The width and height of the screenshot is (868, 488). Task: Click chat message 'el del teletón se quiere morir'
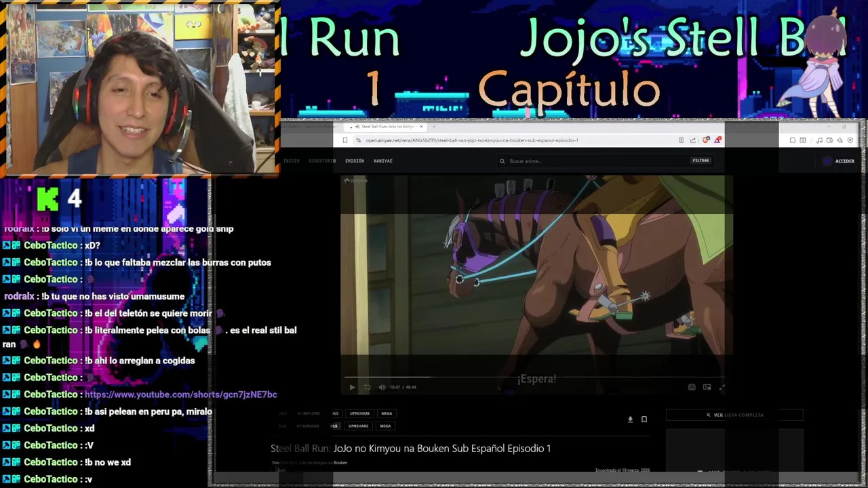pyautogui.click(x=149, y=313)
